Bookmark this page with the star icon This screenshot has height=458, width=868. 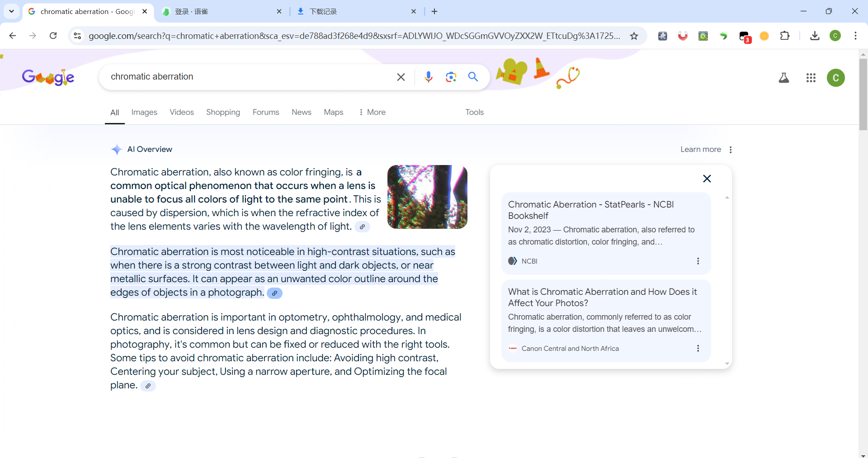(634, 36)
